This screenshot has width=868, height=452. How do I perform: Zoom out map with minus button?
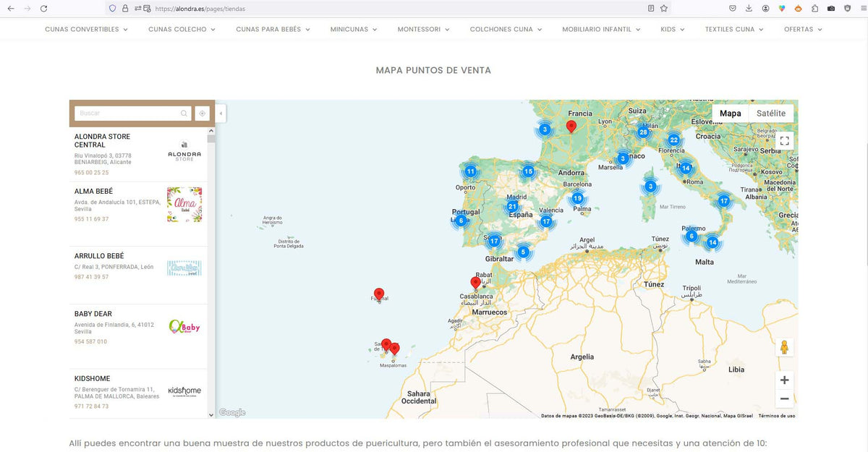click(784, 399)
